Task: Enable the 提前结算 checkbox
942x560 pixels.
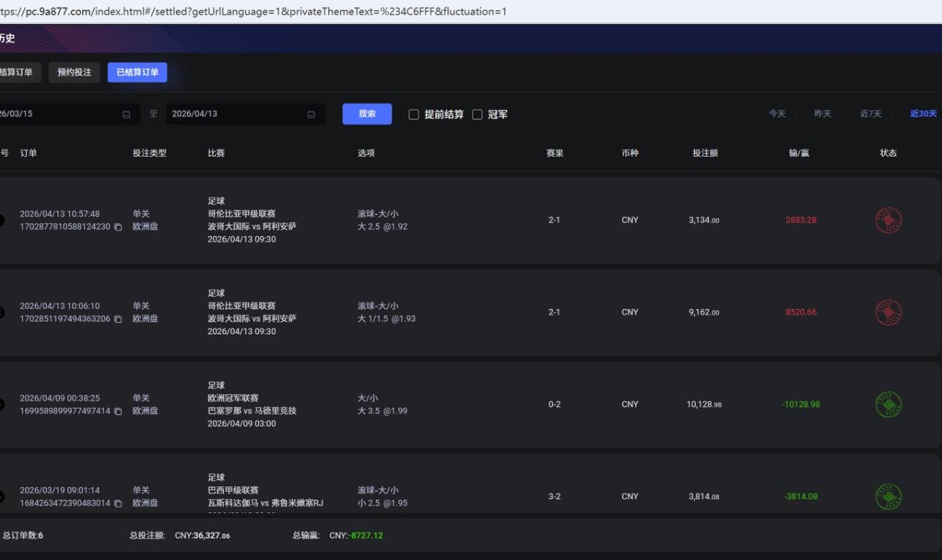Action: tap(414, 114)
